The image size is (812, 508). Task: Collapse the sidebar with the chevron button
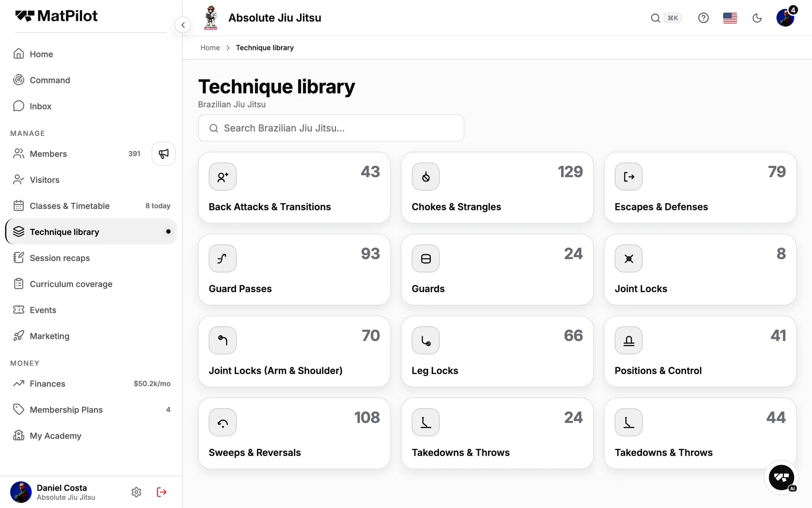pyautogui.click(x=183, y=25)
